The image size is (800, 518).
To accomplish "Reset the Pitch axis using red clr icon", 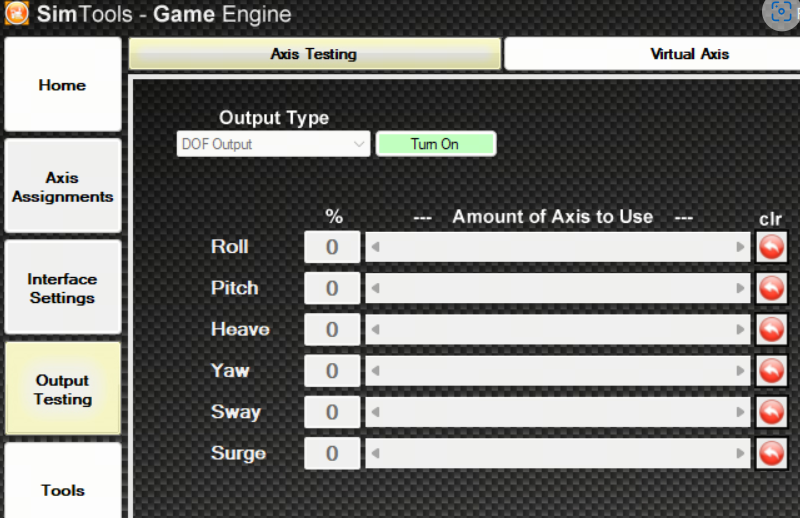I will pos(771,288).
